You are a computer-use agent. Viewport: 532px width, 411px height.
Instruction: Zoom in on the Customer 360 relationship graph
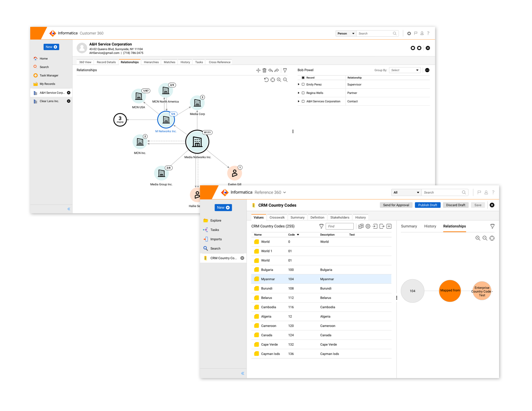click(x=279, y=80)
